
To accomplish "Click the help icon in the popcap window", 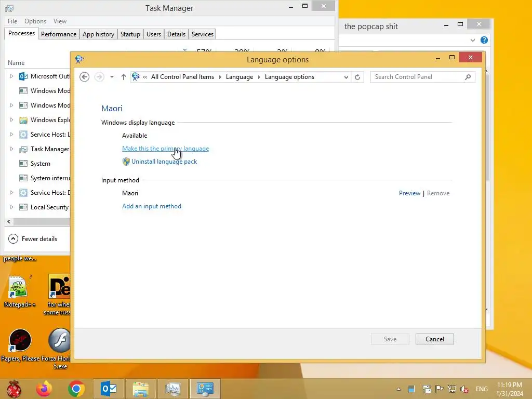I will tap(484, 40).
